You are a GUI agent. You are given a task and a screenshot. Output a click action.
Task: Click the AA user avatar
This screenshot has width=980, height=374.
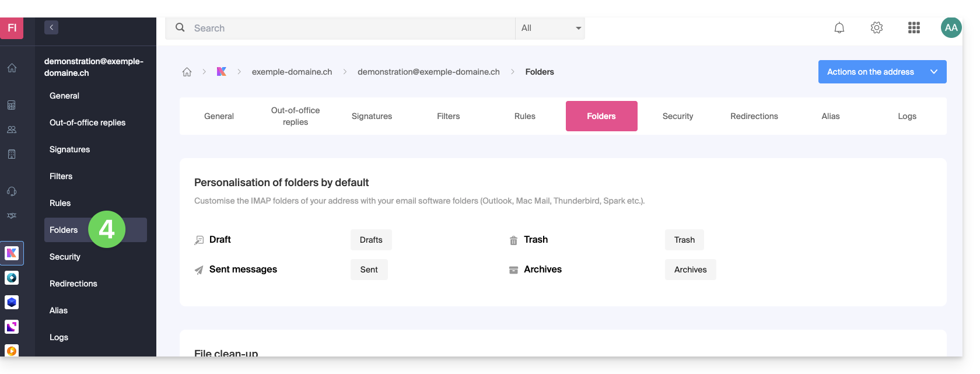tap(951, 28)
